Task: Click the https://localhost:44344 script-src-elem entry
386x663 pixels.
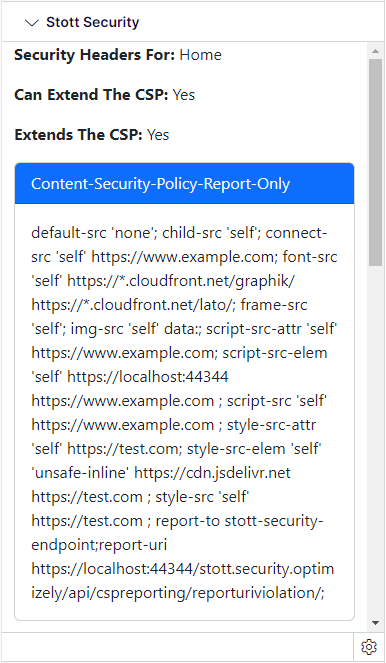Action: (148, 377)
